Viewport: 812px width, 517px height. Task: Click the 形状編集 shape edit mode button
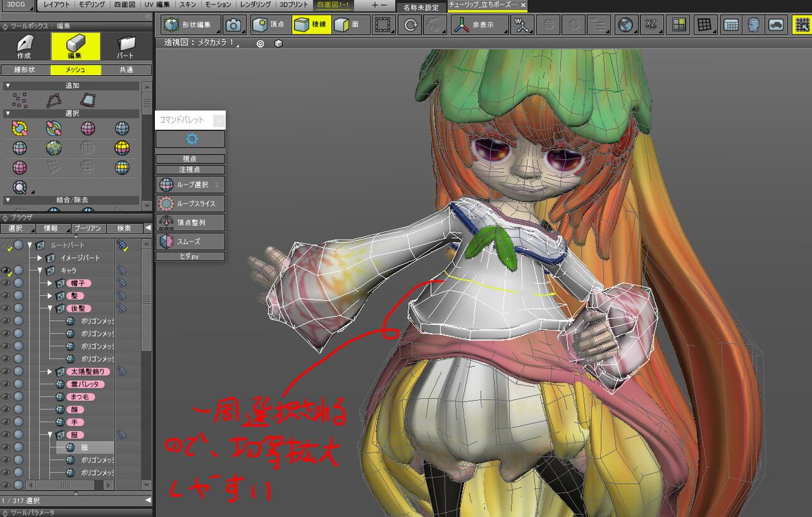point(191,25)
